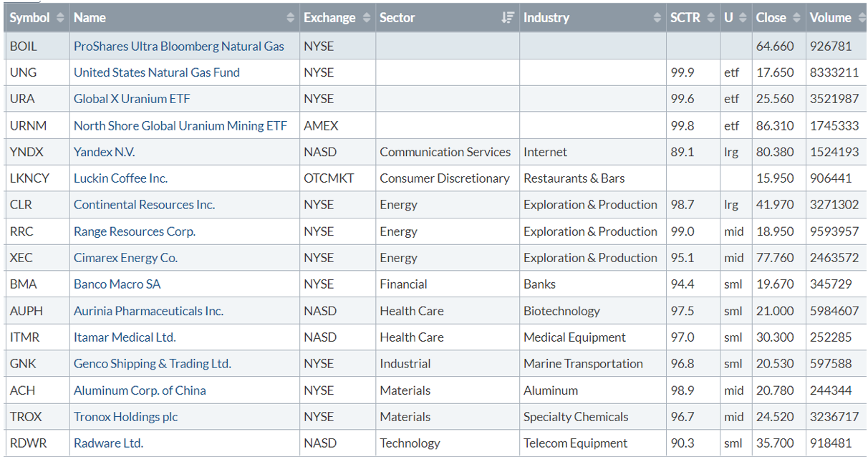Image resolution: width=868 pixels, height=457 pixels.
Task: Sort by SCTR using arrow icon
Action: [x=710, y=18]
